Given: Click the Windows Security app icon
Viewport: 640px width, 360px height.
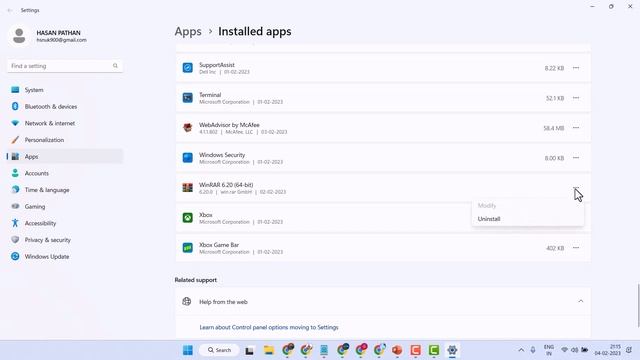Looking at the screenshot, I should pos(187,158).
